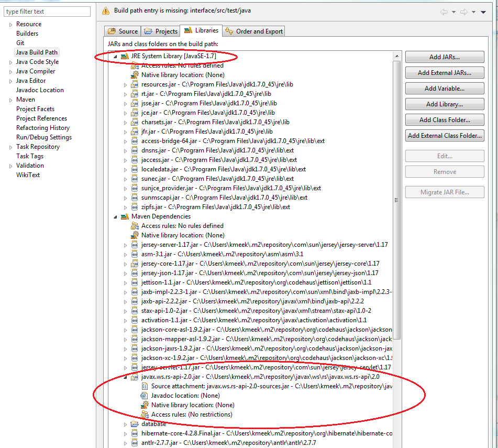
Task: Click the Maven Dependencies library icon
Action: pos(125,216)
